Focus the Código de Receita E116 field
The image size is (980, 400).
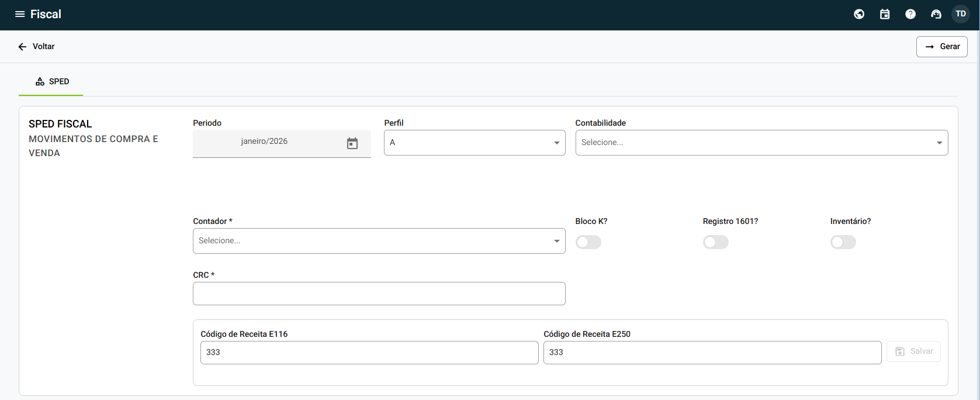point(369,353)
